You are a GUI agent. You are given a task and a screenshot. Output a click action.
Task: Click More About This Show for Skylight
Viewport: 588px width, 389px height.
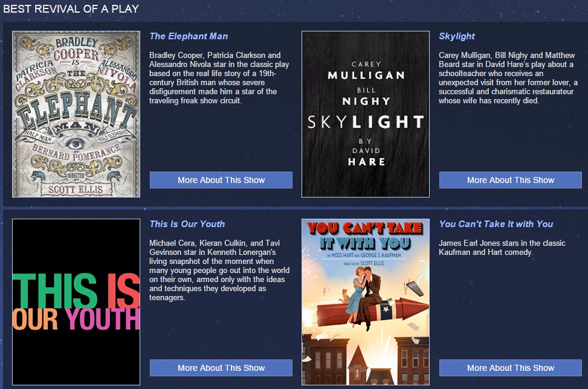511,180
